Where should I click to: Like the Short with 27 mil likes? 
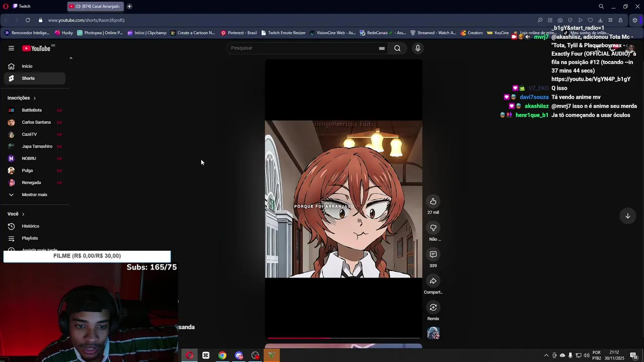point(433,201)
